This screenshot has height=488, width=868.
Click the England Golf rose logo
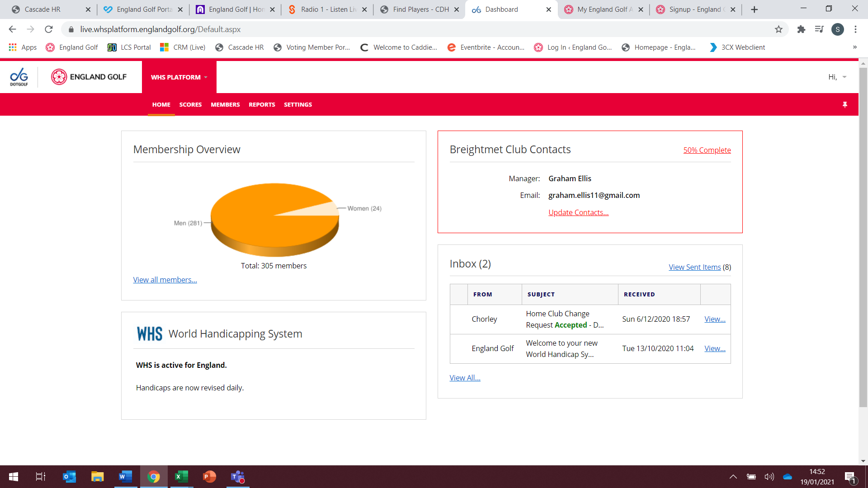pyautogui.click(x=59, y=77)
